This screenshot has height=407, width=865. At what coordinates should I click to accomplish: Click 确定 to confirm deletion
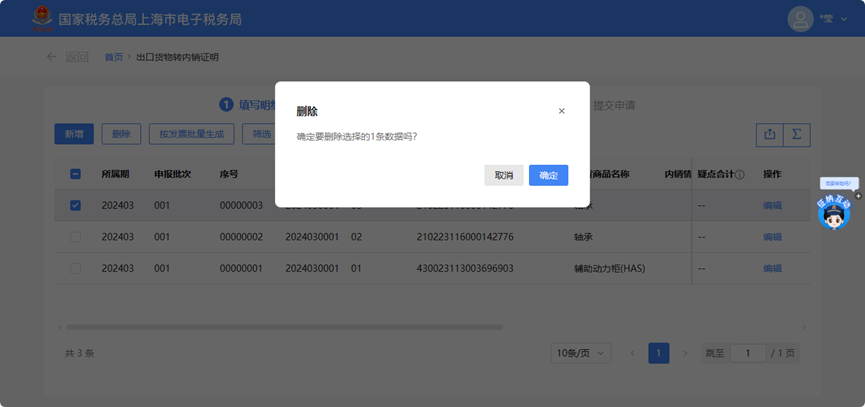(548, 175)
